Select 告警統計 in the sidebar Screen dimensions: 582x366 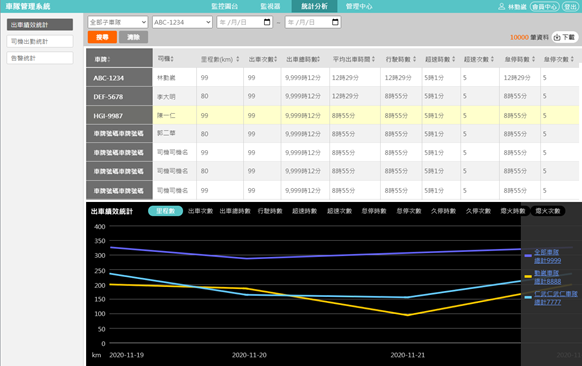click(x=40, y=58)
